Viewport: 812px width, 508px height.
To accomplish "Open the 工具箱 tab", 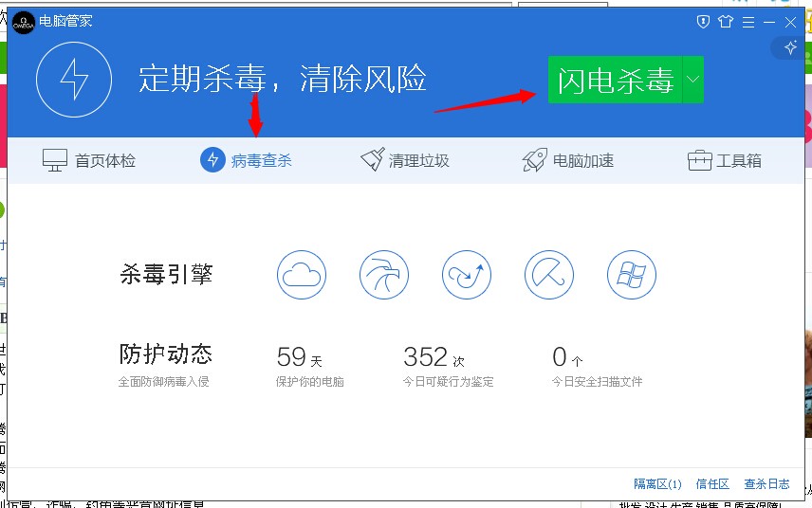I will [x=725, y=160].
